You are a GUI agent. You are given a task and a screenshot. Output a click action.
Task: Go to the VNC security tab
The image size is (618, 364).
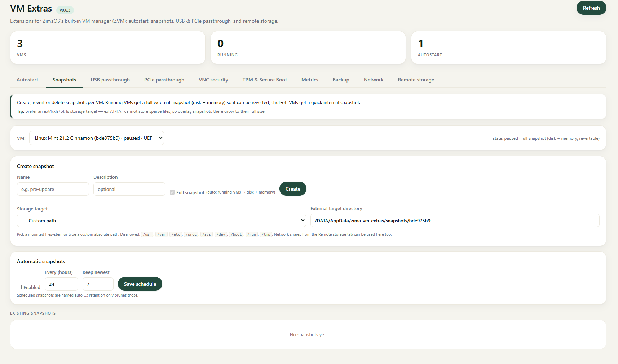coord(213,80)
